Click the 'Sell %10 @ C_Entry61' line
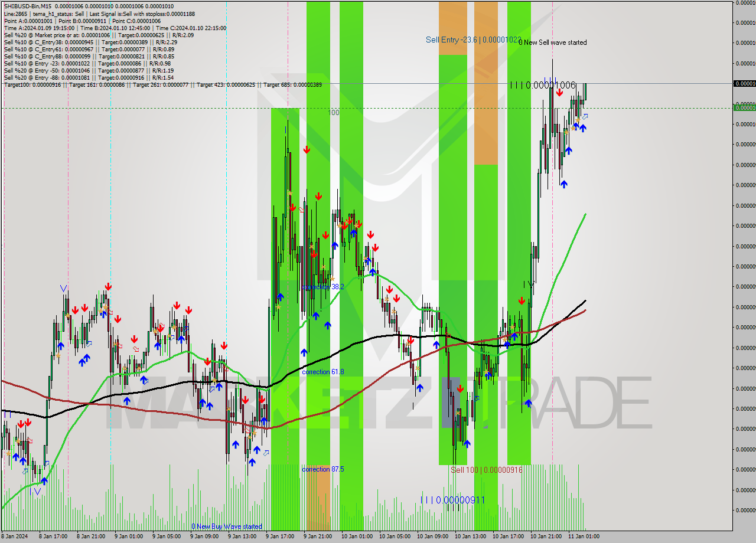This screenshot has width=756, height=543. pyautogui.click(x=89, y=49)
